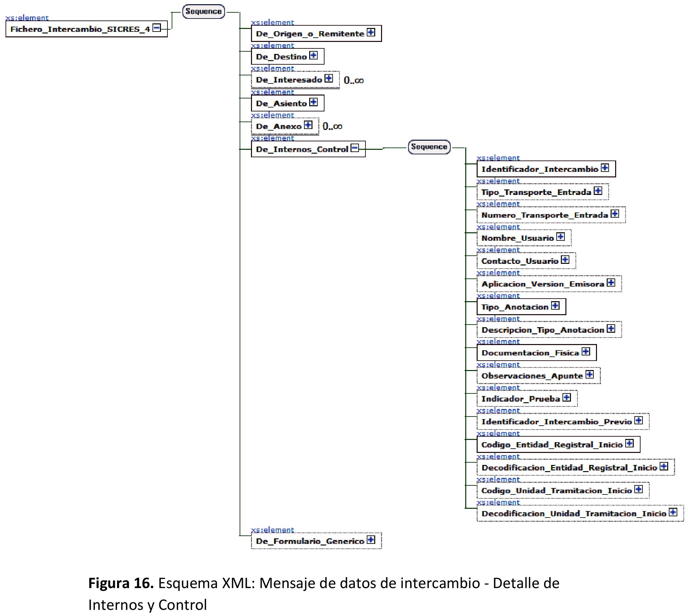The image size is (688, 616).
Task: Select the Fichero_Intercambio_SICRES_4 label
Action: [x=80, y=29]
